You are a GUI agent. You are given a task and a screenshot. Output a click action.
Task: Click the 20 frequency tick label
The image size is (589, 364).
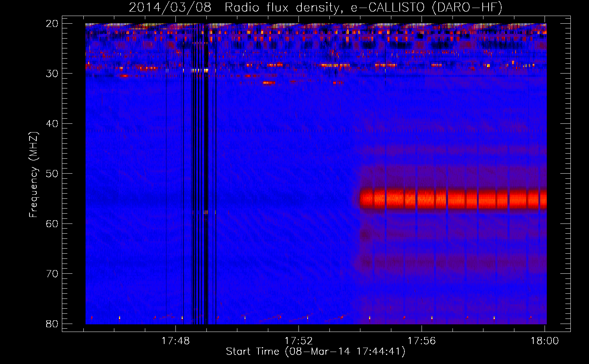pyautogui.click(x=52, y=24)
